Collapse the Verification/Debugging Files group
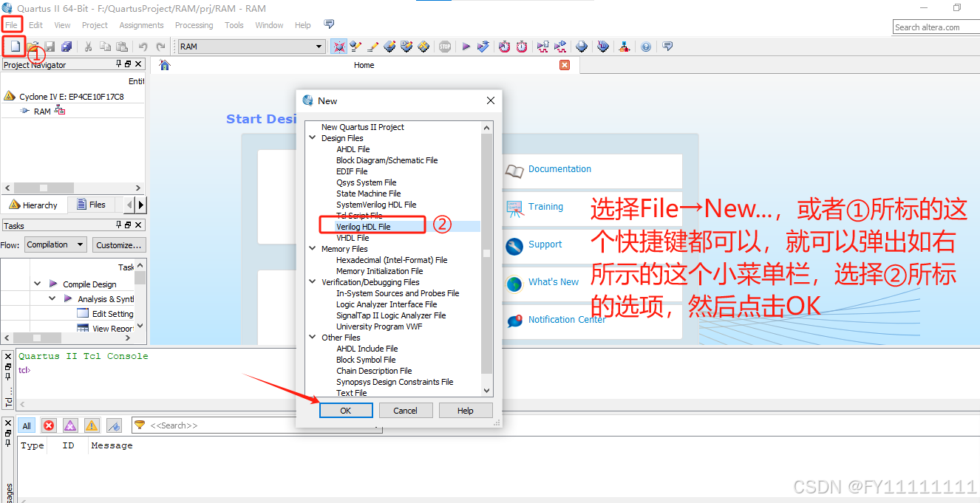This screenshot has height=503, width=980. click(313, 282)
